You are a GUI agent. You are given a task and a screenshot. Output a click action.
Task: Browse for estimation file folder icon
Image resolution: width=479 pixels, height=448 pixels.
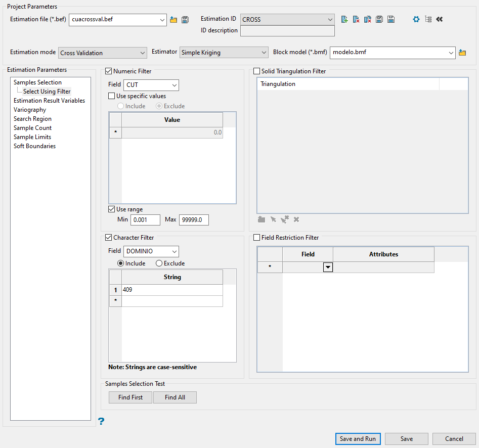(x=173, y=20)
